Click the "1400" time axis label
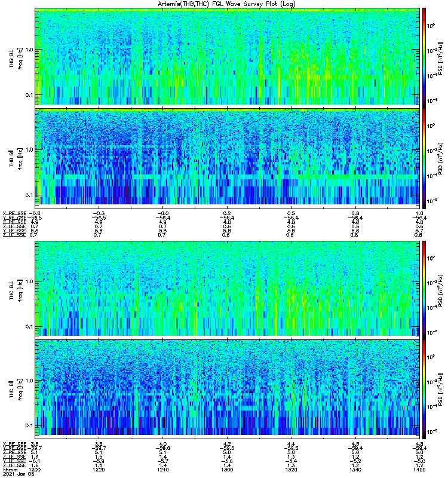This screenshot has width=448, height=478. pyautogui.click(x=419, y=470)
